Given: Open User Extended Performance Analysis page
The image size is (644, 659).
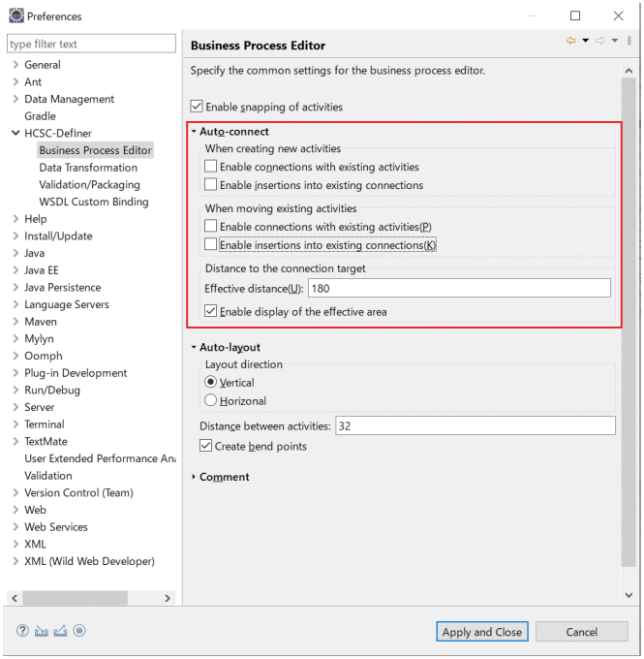Looking at the screenshot, I should [x=100, y=458].
